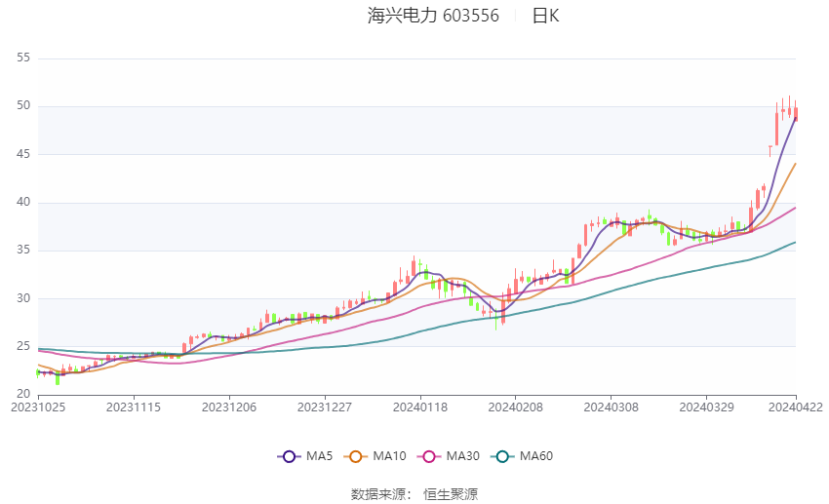Toggle the MA30 legend text label

coord(461,456)
